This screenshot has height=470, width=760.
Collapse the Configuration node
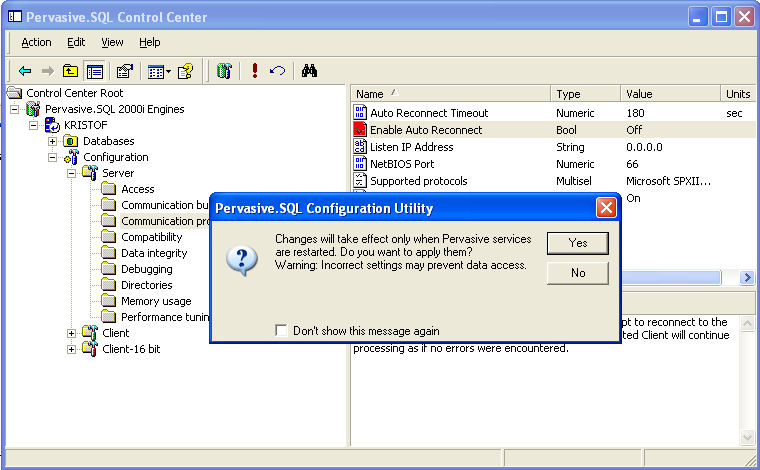(52, 157)
